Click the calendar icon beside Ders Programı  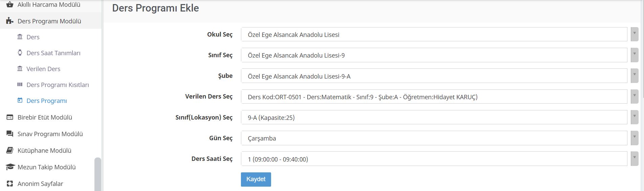(20, 100)
